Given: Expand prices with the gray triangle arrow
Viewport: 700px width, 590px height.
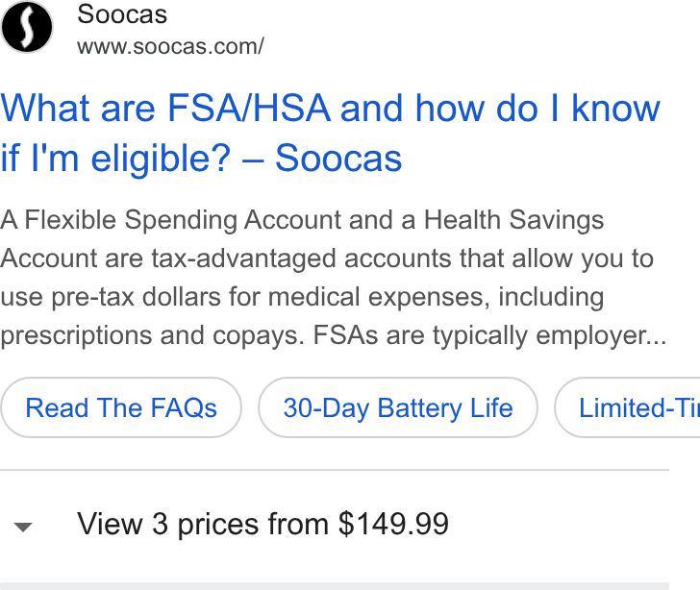Looking at the screenshot, I should point(23,528).
